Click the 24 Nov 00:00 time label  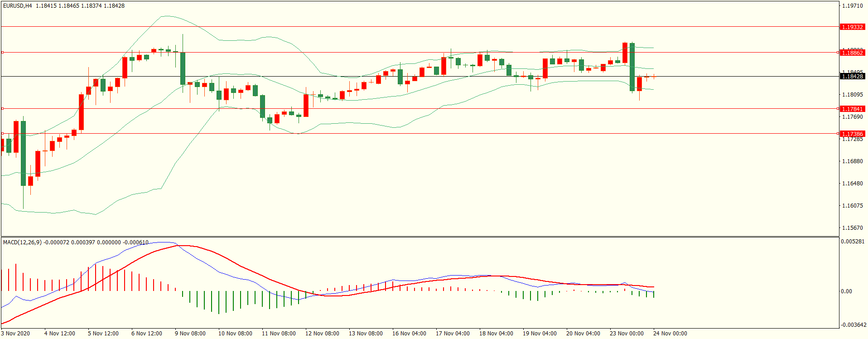coord(670,334)
